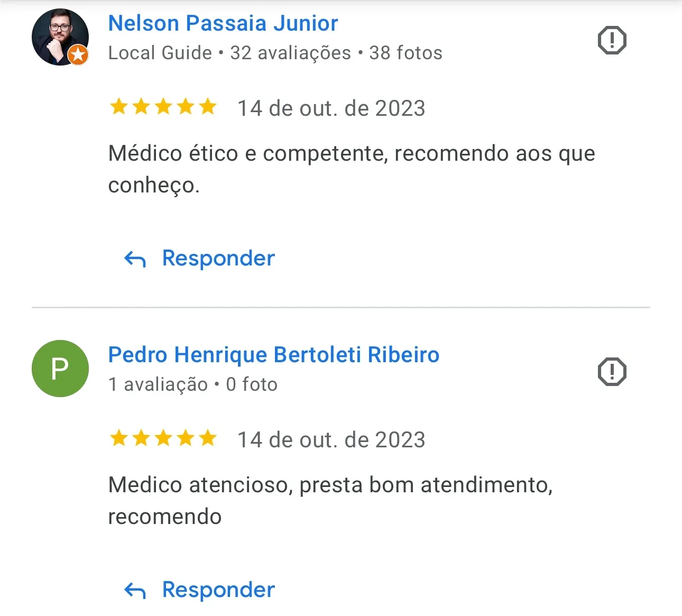The image size is (682, 616).
Task: Flag Nelson Passaia Junior's review
Action: [612, 40]
